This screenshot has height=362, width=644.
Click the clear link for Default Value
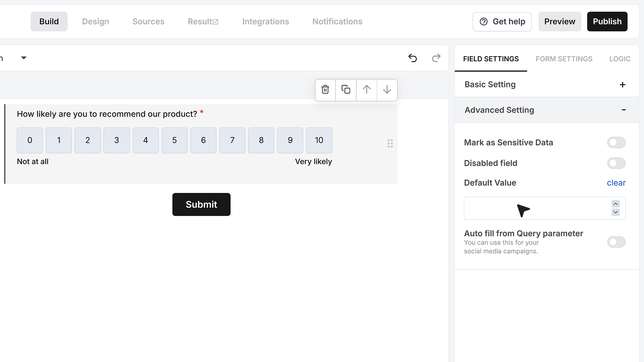tap(616, 183)
